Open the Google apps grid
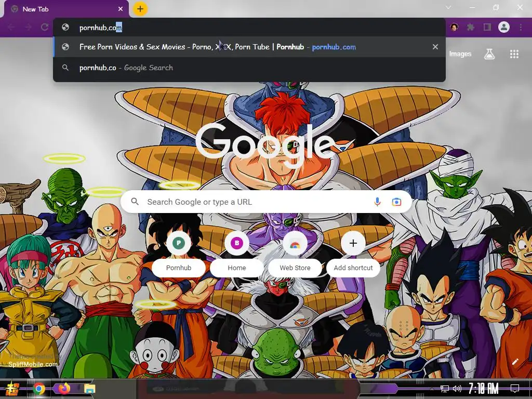The width and height of the screenshot is (532, 399). (514, 54)
